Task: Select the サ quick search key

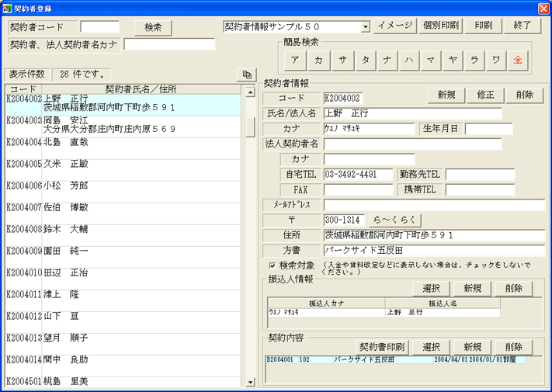Action: pyautogui.click(x=340, y=60)
